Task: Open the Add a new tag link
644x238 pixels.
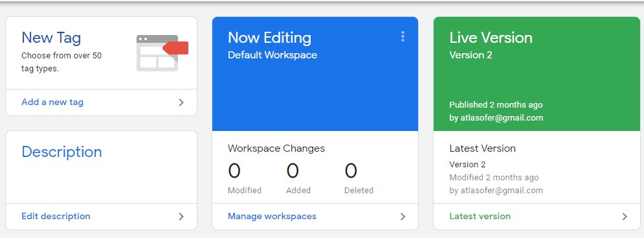Action: point(52,102)
